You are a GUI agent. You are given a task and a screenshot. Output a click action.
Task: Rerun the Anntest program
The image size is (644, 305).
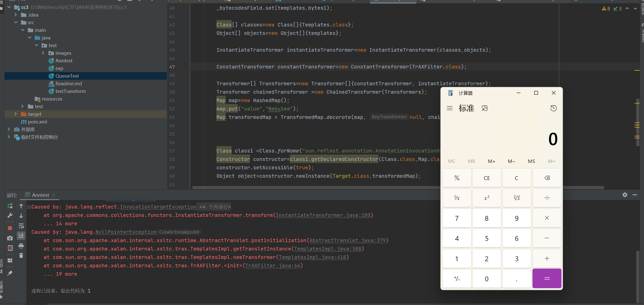(10, 206)
